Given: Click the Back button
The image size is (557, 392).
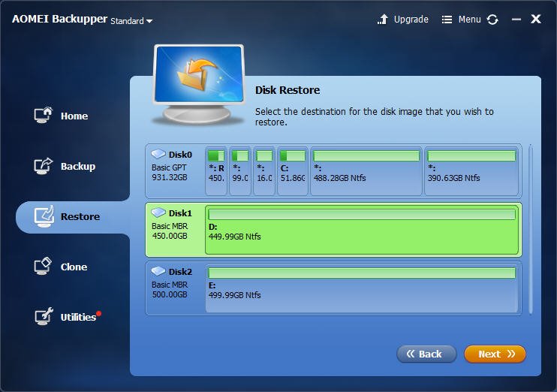Looking at the screenshot, I should tap(426, 354).
